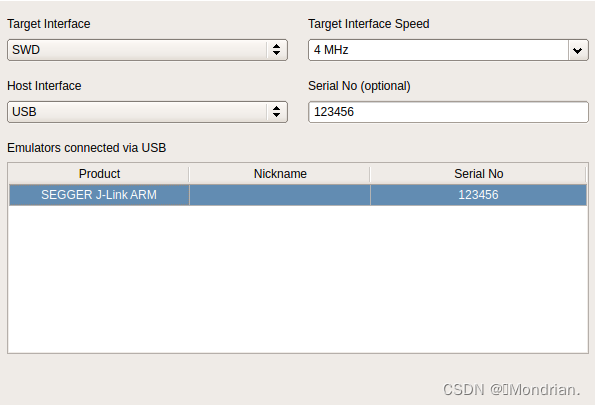Image resolution: width=595 pixels, height=405 pixels.
Task: Sort by the Nickname column header
Action: pyautogui.click(x=280, y=174)
